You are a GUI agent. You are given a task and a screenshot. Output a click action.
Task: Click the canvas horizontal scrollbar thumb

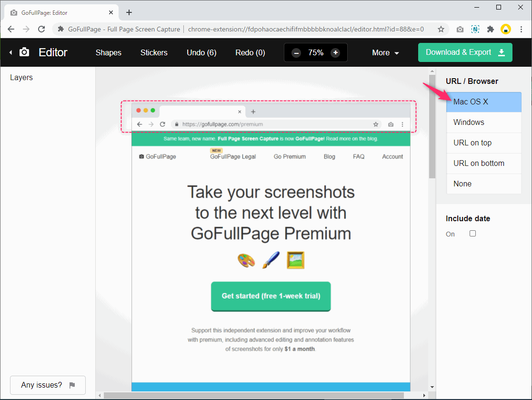(254, 396)
